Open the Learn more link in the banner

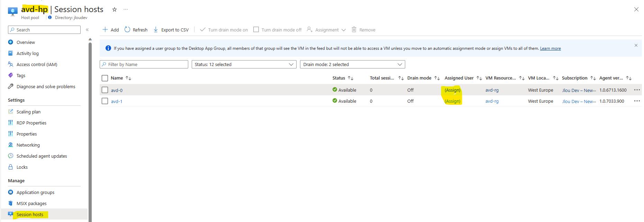click(550, 48)
